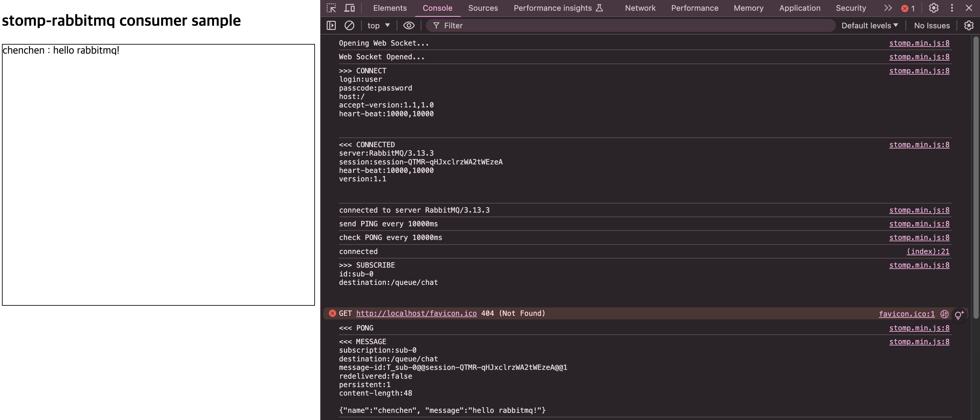Toggle the device toolbar icon

click(349, 8)
